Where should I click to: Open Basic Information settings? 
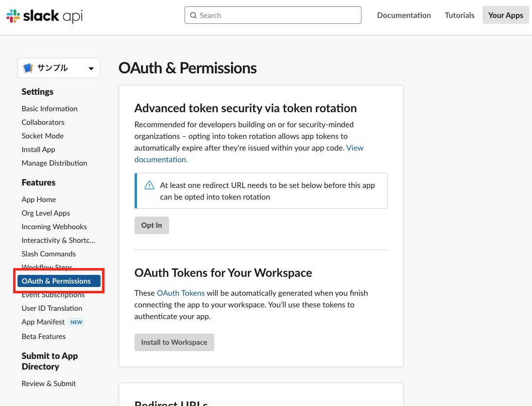coord(50,108)
